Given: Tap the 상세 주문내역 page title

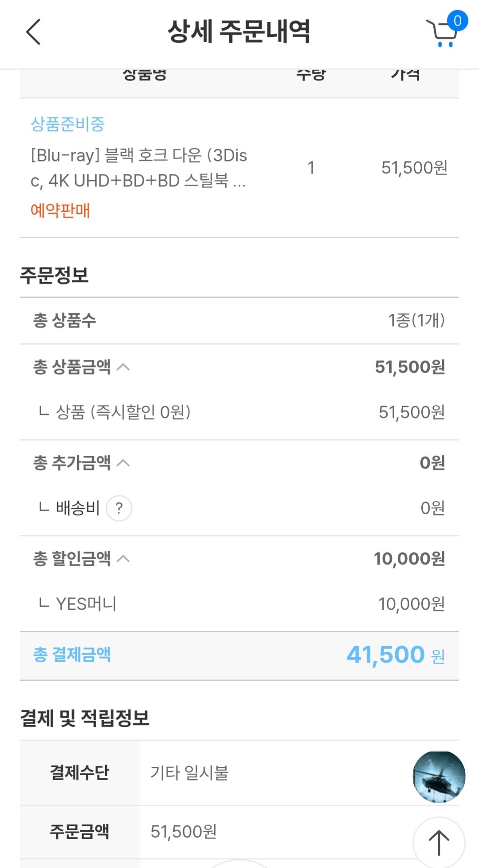Looking at the screenshot, I should click(239, 32).
